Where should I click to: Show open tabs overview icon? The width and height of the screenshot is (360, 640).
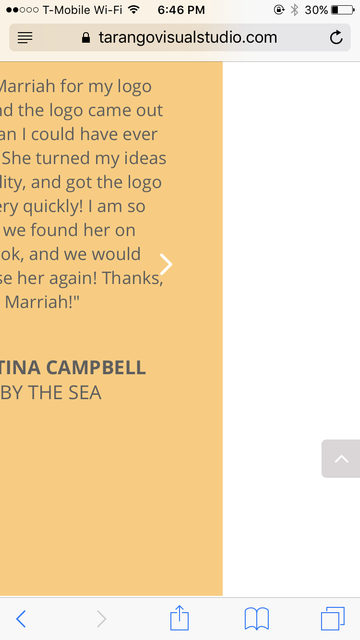[x=333, y=618]
